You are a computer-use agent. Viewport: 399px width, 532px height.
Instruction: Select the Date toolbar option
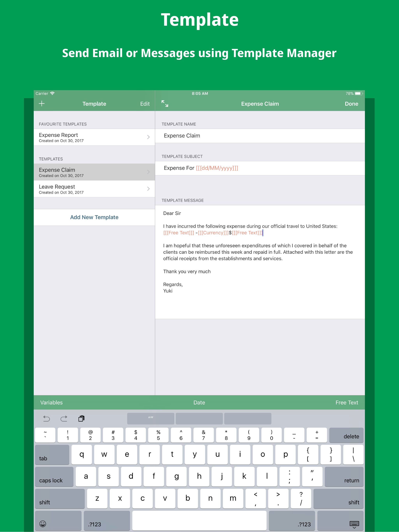coord(199,391)
